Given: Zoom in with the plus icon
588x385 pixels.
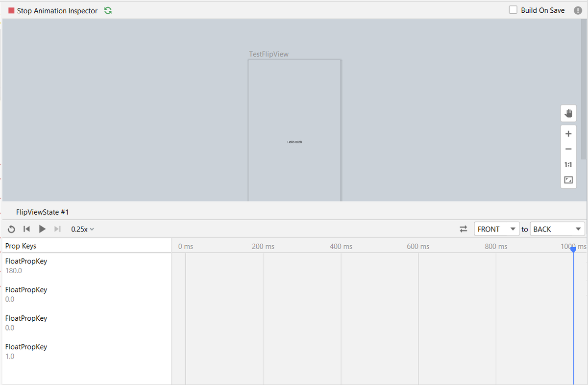Looking at the screenshot, I should coord(568,134).
